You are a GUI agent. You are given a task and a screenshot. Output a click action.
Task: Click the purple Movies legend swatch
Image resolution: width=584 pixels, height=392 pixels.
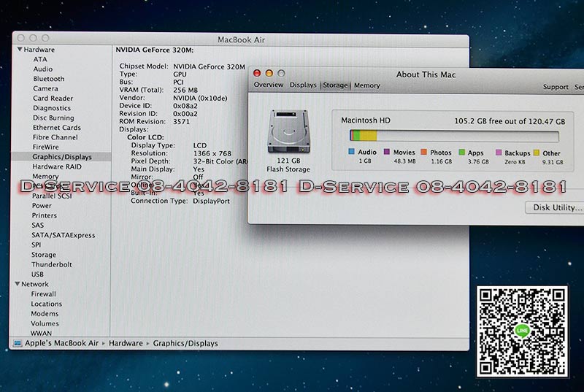(x=387, y=152)
